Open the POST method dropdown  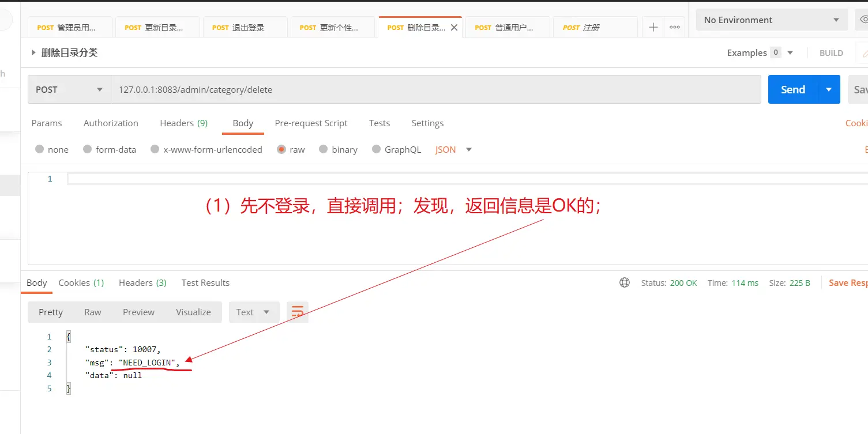click(69, 89)
